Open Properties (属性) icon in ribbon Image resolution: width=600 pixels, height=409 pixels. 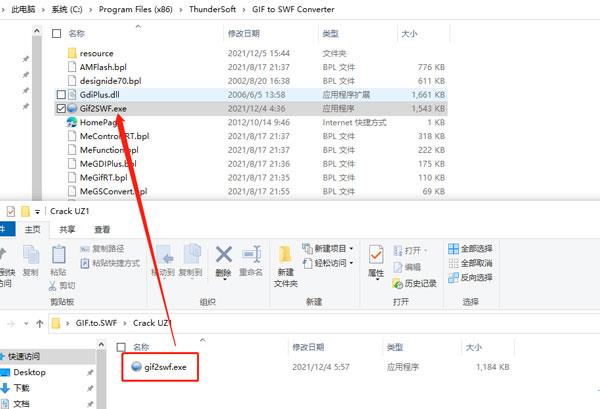coord(376,256)
